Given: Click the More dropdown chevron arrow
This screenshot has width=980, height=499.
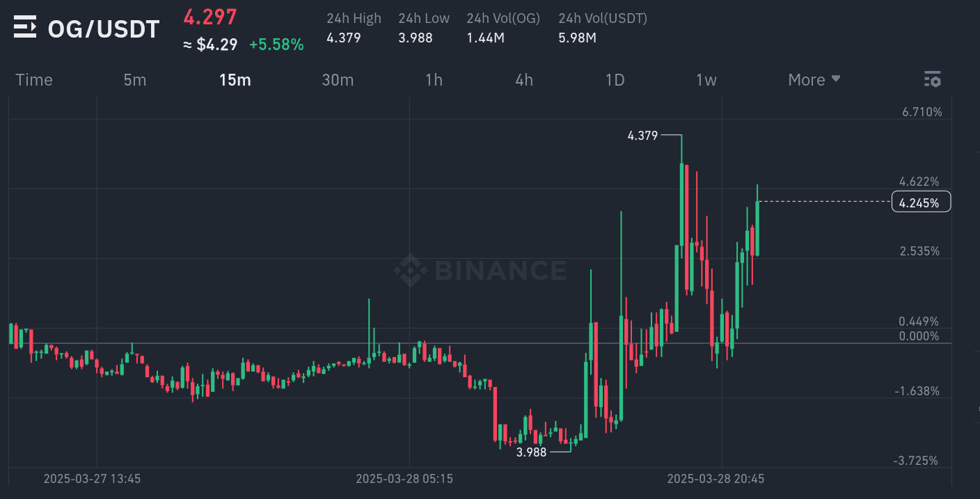Looking at the screenshot, I should point(835,79).
